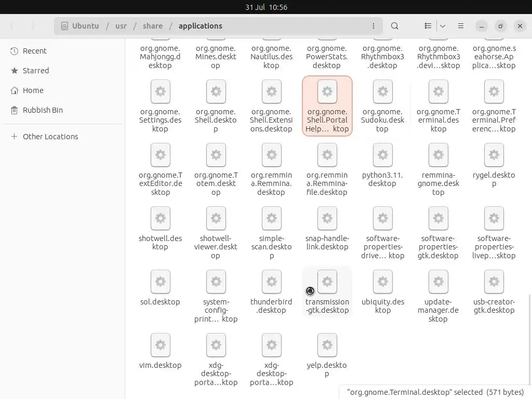532x399 pixels.
Task: Select org.gnome.Shell.PortalHelper desktop file icon
Action: pos(327,91)
